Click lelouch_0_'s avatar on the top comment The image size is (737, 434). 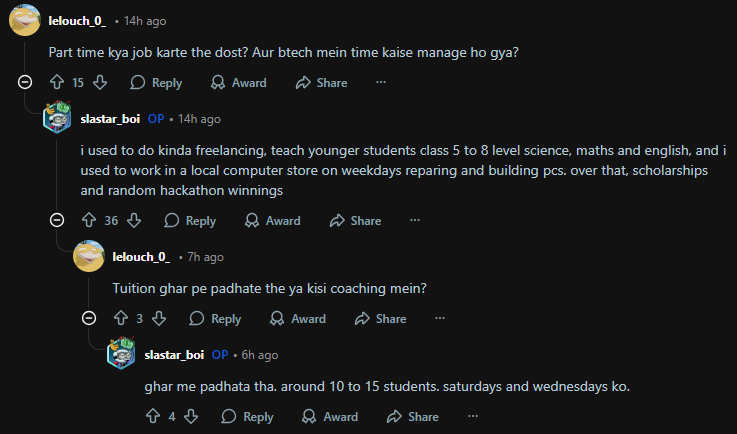coord(24,19)
